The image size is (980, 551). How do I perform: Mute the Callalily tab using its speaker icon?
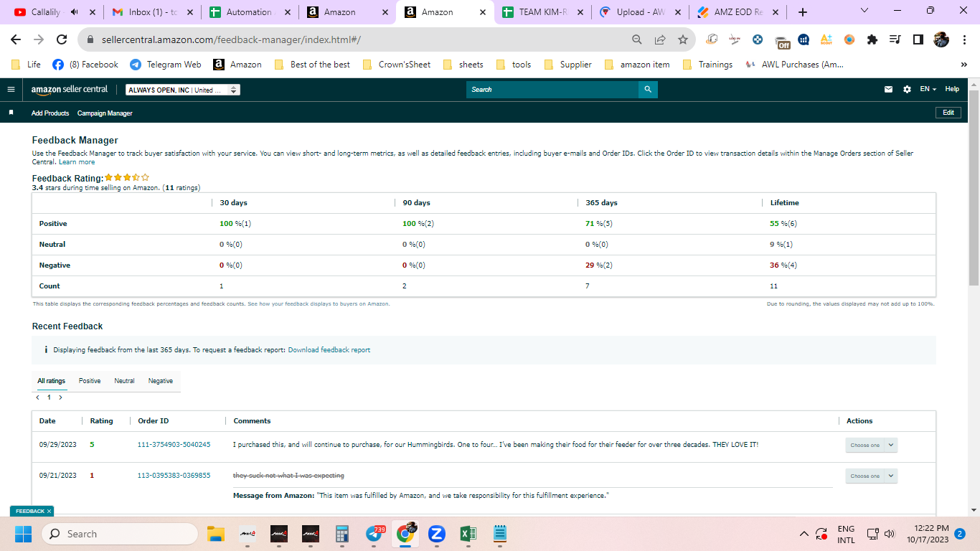[x=74, y=12]
